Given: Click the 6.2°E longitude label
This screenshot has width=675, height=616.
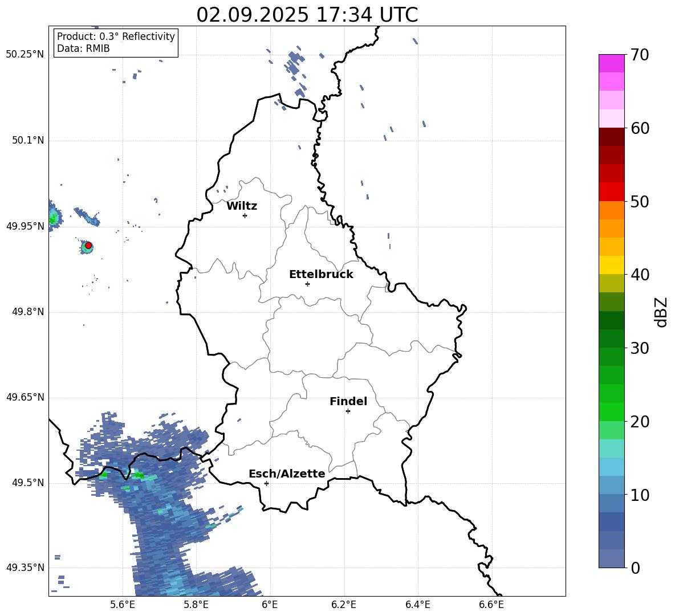Looking at the screenshot, I should (x=344, y=605).
